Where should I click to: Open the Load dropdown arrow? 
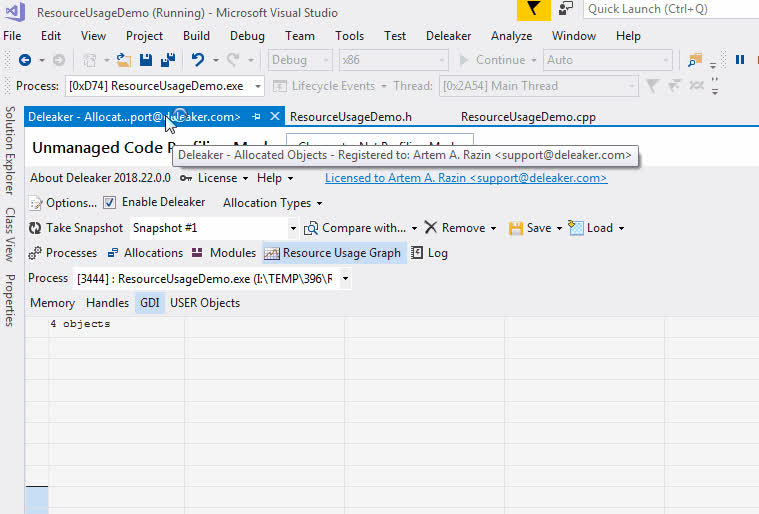point(622,228)
